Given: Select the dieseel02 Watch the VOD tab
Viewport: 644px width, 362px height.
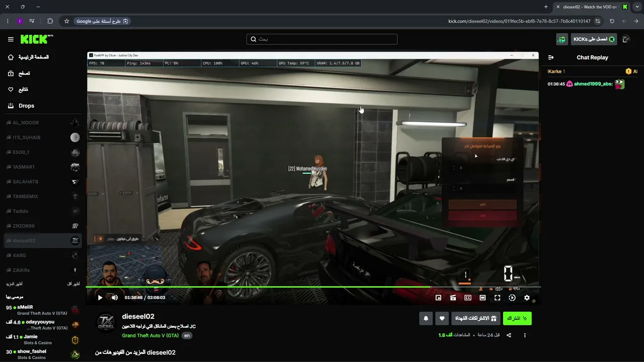Looking at the screenshot, I should [592, 7].
